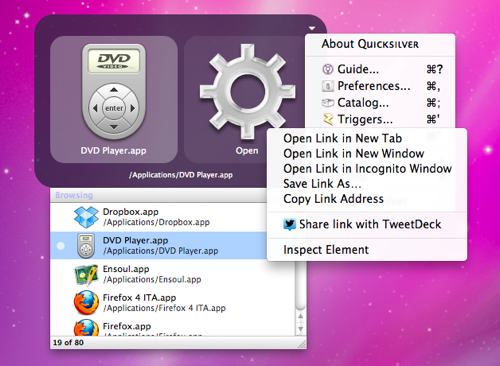Select Dropbox.app in the results list
This screenshot has height=366, width=500.
[x=159, y=217]
